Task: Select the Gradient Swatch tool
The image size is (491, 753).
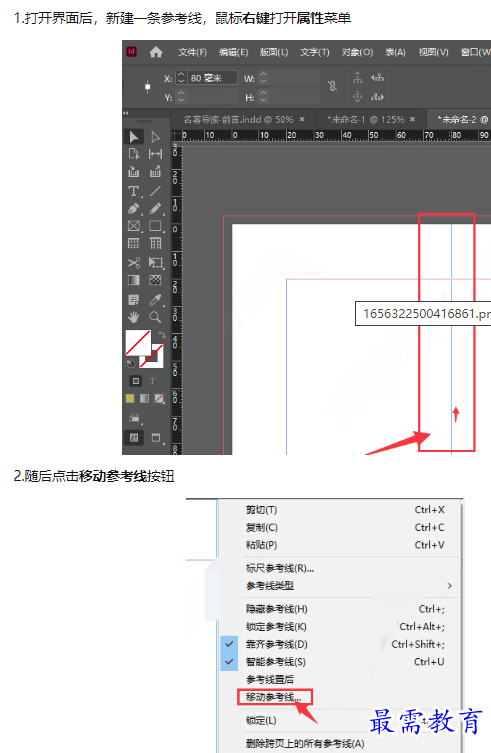Action: [x=134, y=280]
